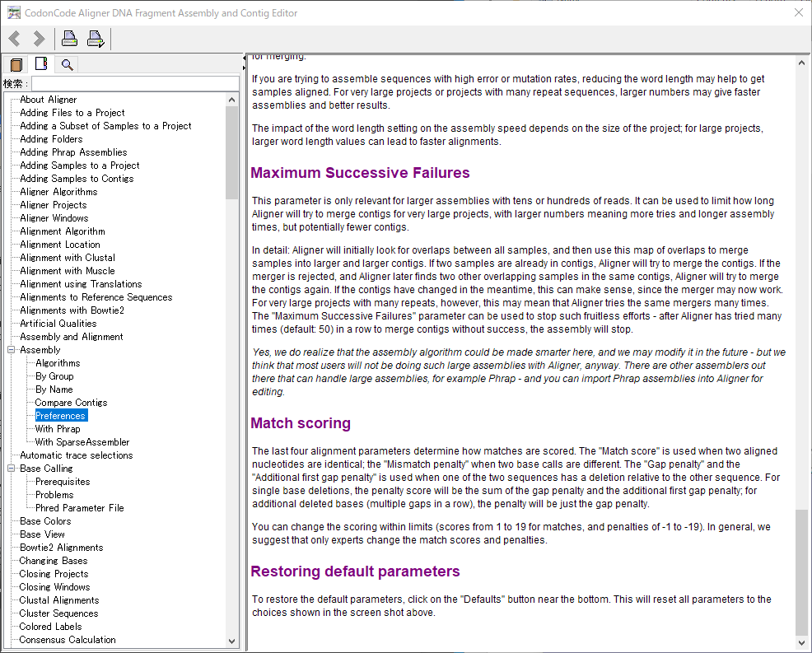Open the page setup printer icon

coord(96,39)
